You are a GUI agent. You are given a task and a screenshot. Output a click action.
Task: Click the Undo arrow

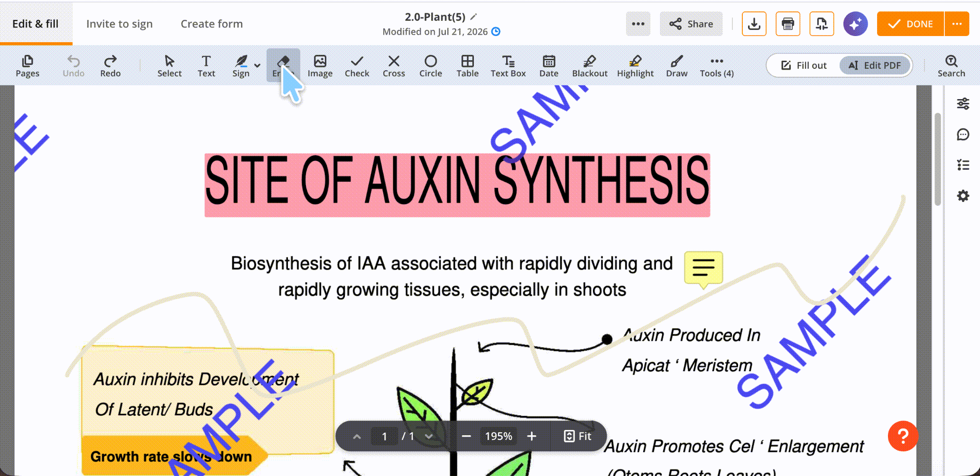point(74,66)
